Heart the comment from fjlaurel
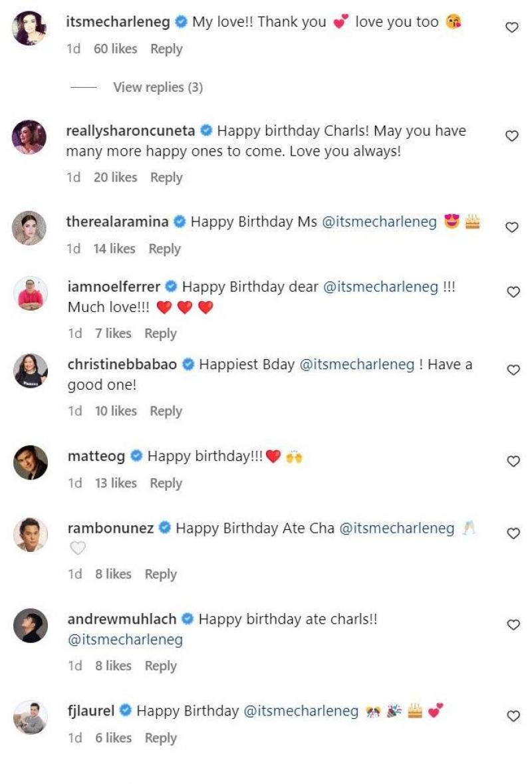The height and width of the screenshot is (784, 532). 513,716
